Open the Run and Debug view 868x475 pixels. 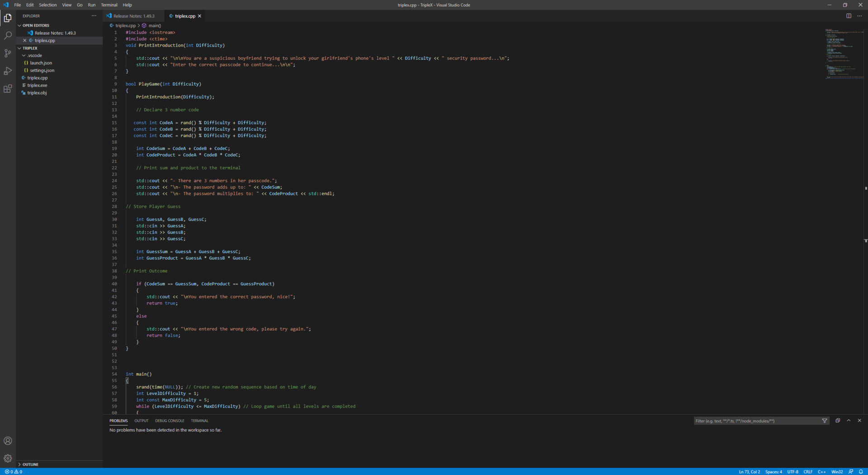[8, 71]
